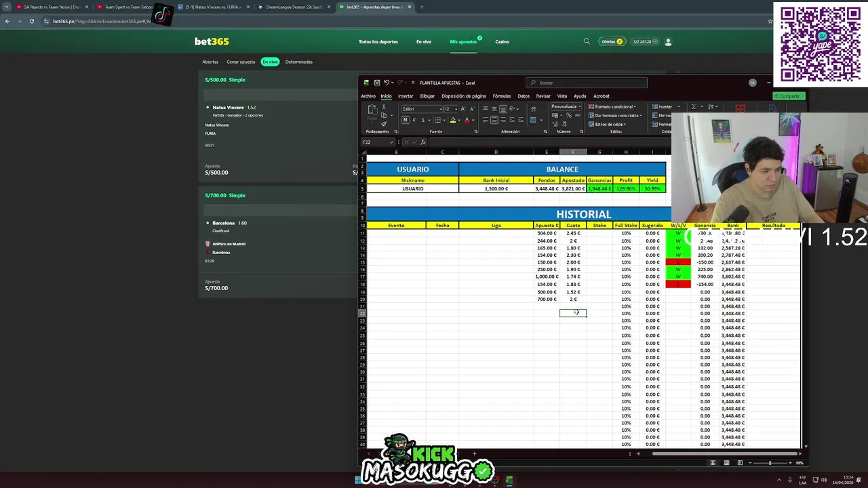Undo the last action in Excel
Screen dimensions: 868x488
pos(387,83)
